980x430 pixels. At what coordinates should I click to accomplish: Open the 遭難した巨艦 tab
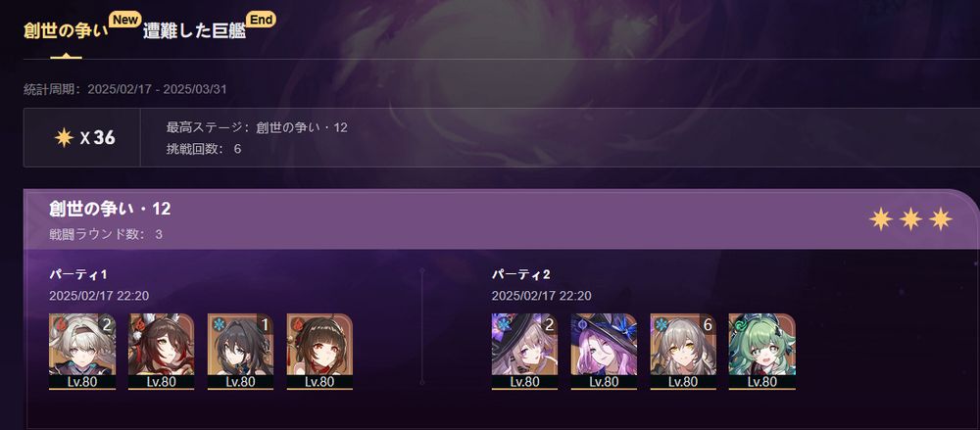click(194, 31)
